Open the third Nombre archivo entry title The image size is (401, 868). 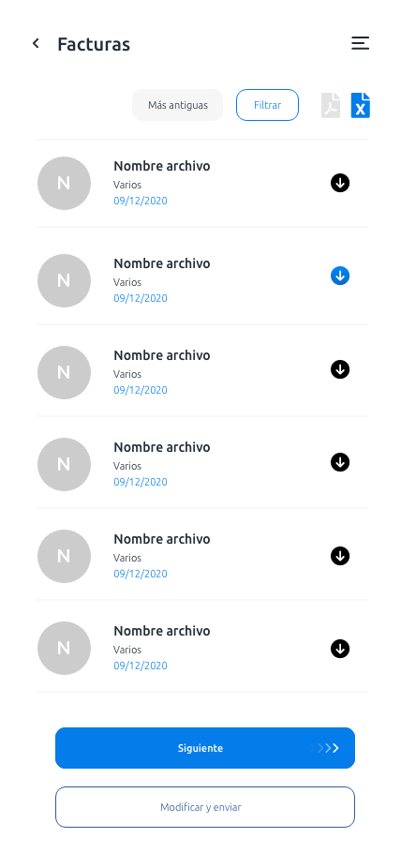pyautogui.click(x=162, y=355)
